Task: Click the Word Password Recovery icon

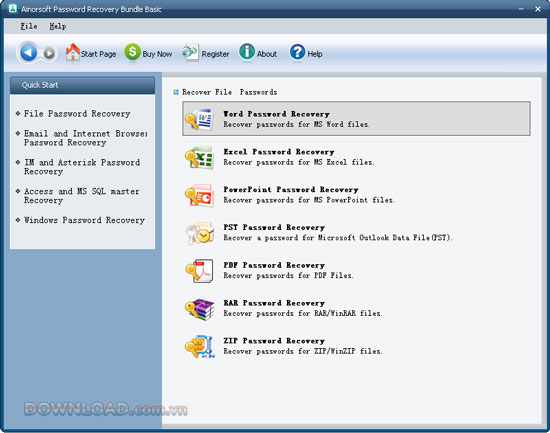Action: [x=199, y=119]
